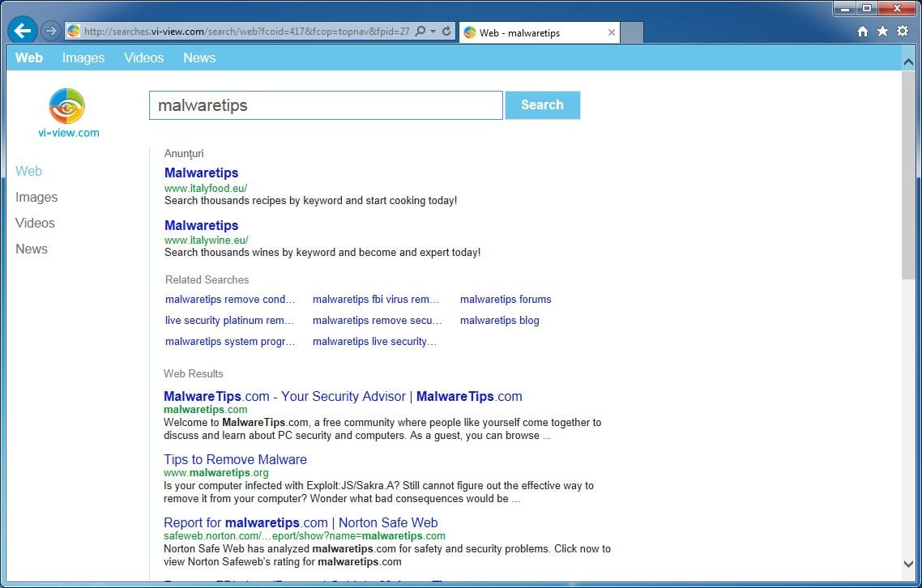
Task: Click the Refresh page icon
Action: (x=446, y=31)
